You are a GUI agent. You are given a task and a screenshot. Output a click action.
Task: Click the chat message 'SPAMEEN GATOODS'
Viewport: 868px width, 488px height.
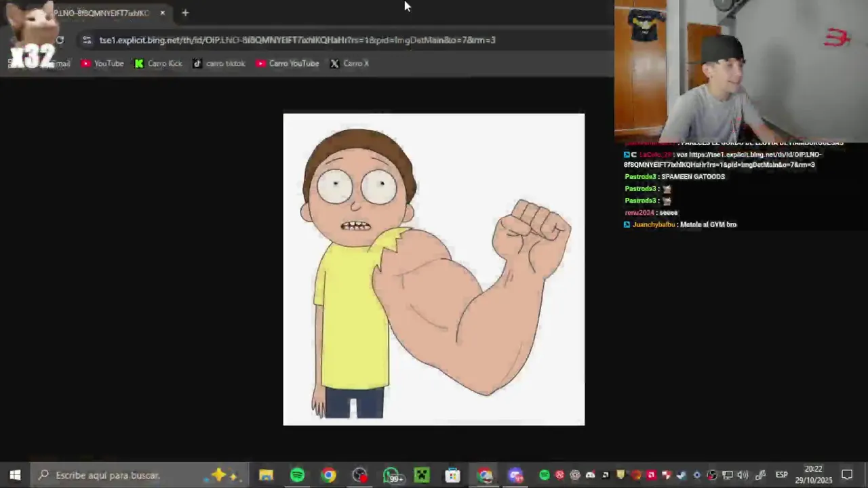pos(693,177)
